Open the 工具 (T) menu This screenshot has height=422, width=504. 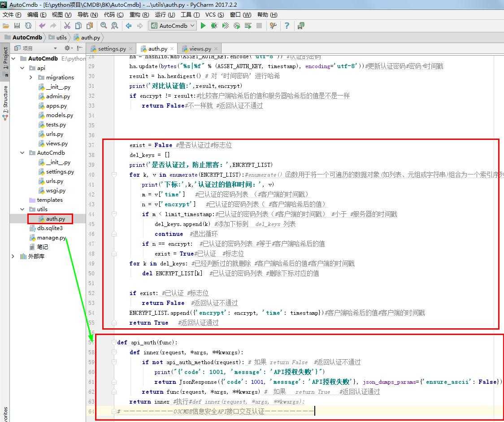(190, 15)
